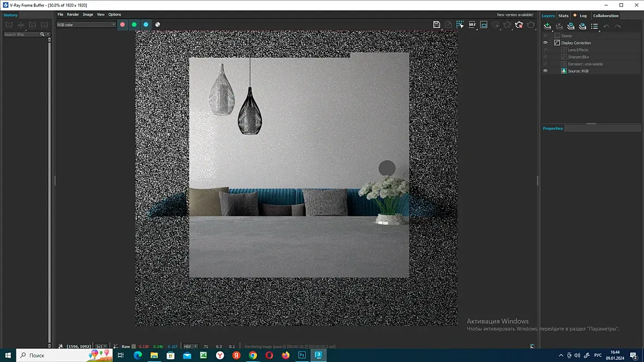Viewport: 644px width, 362px height.
Task: Open 3ds Max from the taskbar
Action: tap(318, 355)
